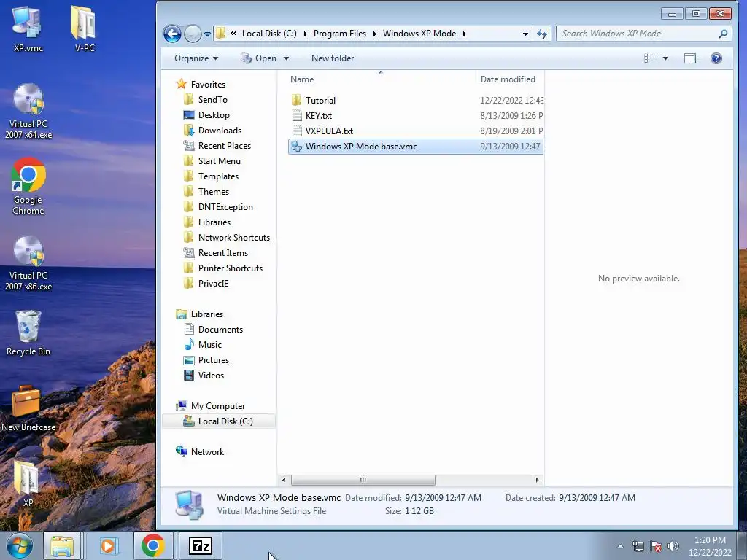Create a New folder
The height and width of the screenshot is (560, 747).
[x=333, y=58]
